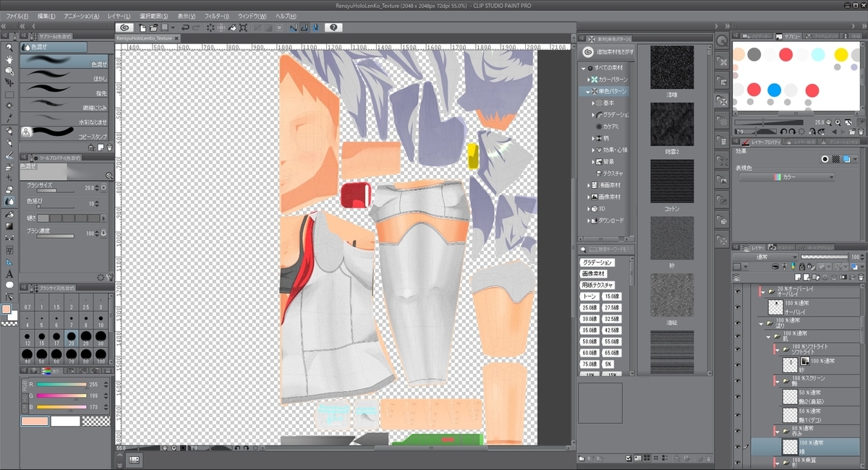Delete image from Sub View trash icon

[x=861, y=131]
